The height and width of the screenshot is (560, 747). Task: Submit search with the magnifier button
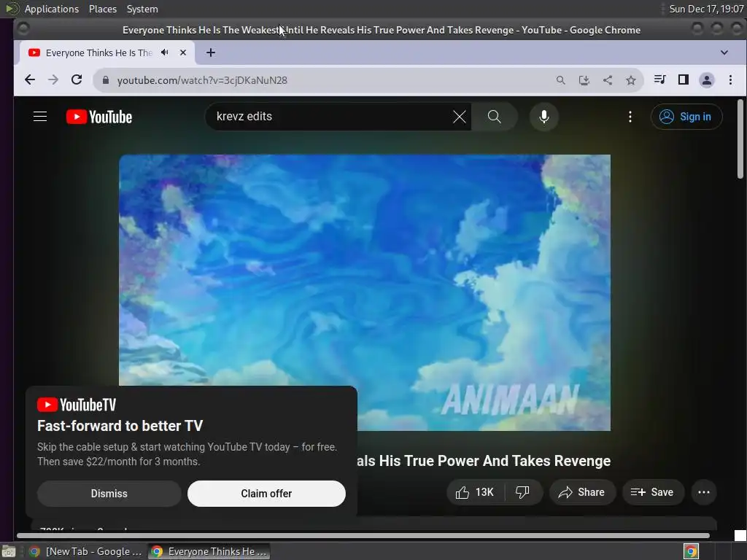(x=495, y=117)
